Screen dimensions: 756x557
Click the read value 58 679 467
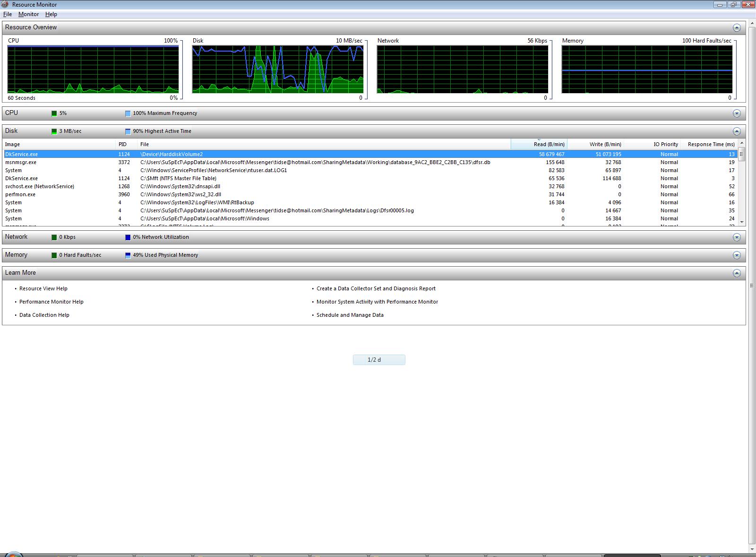[x=551, y=154]
